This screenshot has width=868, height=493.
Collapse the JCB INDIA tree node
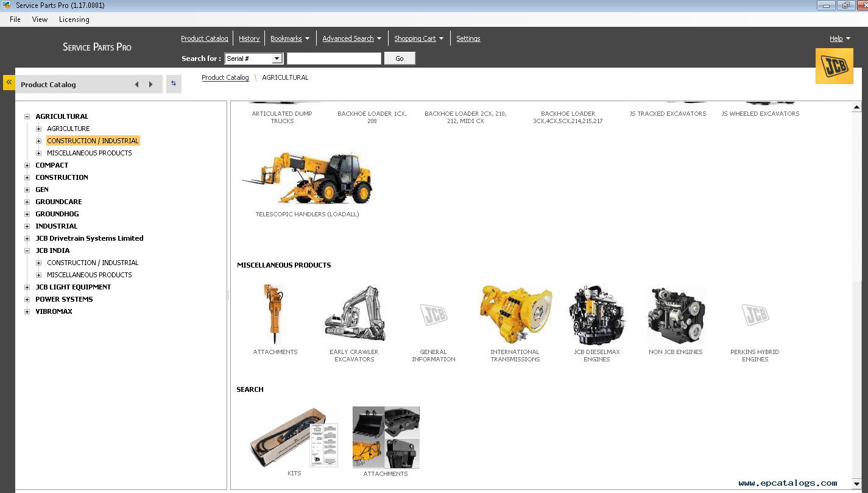pos(27,250)
